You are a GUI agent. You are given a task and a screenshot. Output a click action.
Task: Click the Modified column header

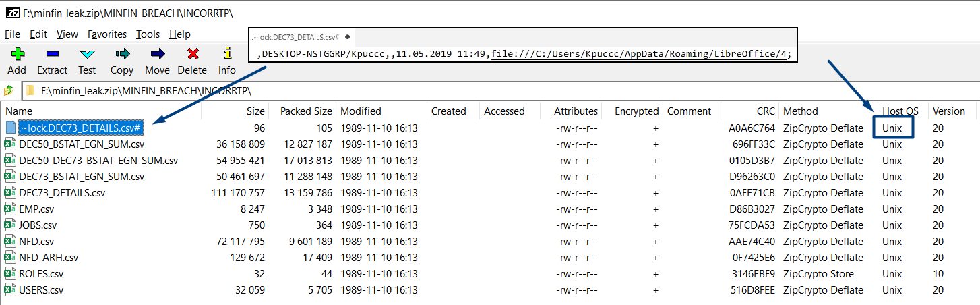point(361,111)
